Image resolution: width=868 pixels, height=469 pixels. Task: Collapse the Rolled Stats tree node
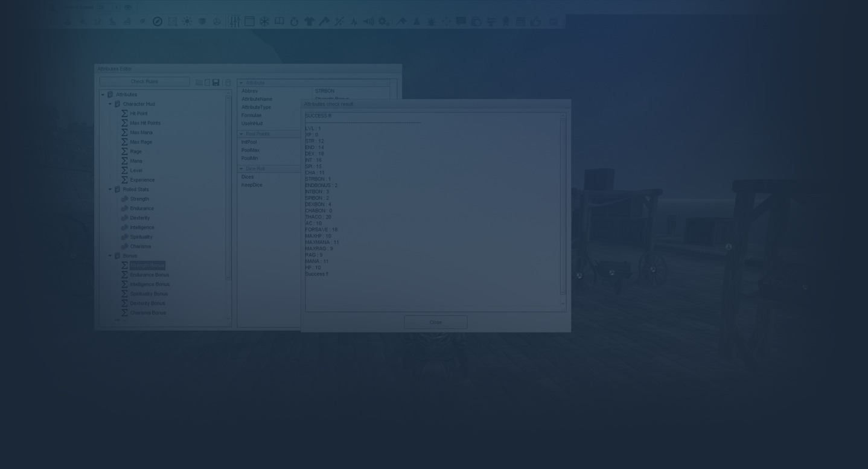click(110, 190)
